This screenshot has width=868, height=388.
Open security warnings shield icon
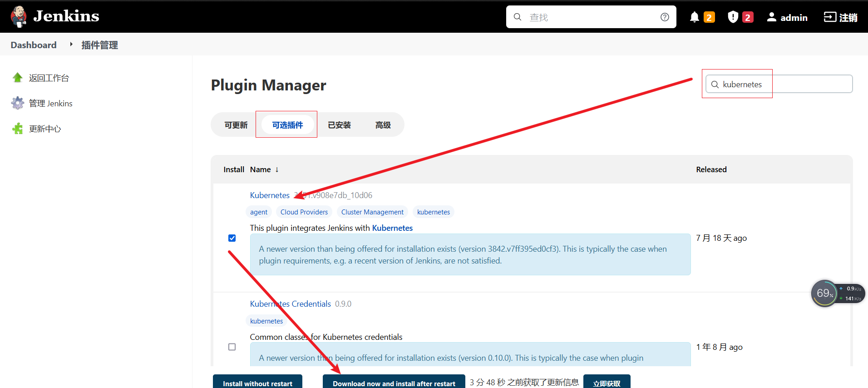(733, 17)
